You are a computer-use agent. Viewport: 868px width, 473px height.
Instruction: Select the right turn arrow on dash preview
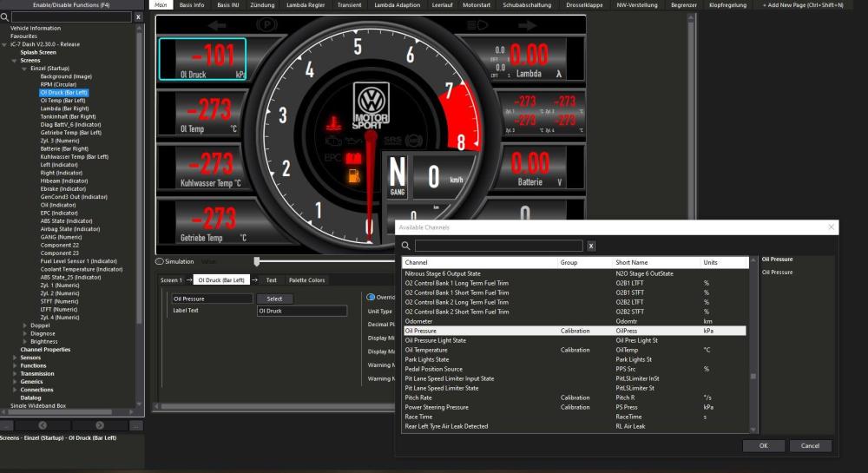[527, 25]
